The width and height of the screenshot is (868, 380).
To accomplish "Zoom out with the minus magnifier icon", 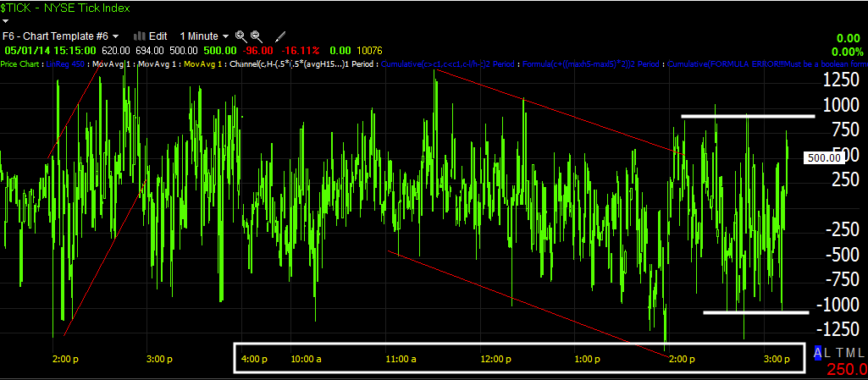I will (256, 36).
